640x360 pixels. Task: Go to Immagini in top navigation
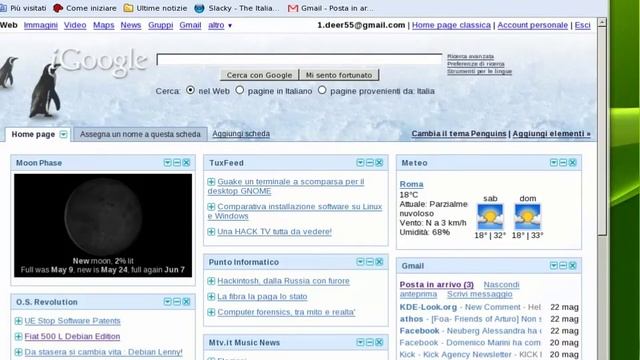coord(40,25)
